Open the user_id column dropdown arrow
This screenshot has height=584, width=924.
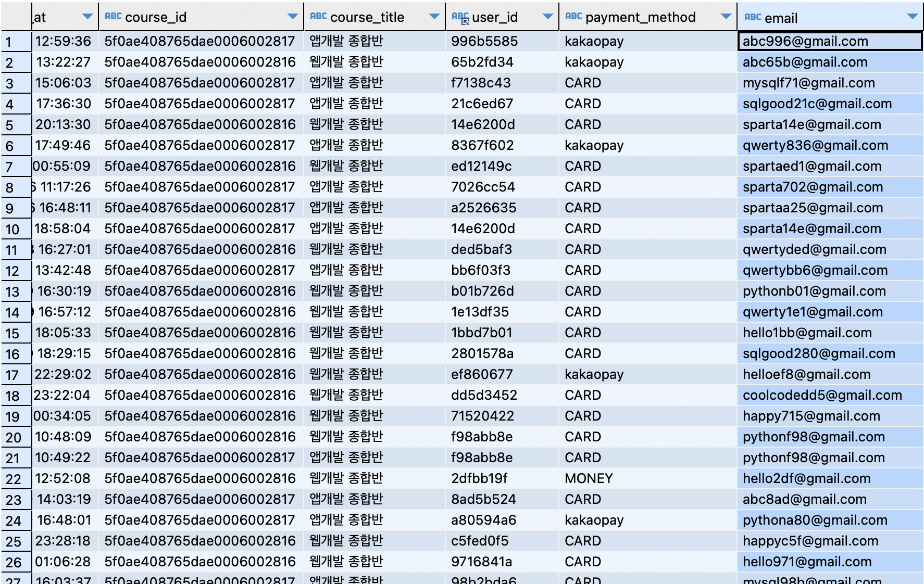pyautogui.click(x=547, y=17)
